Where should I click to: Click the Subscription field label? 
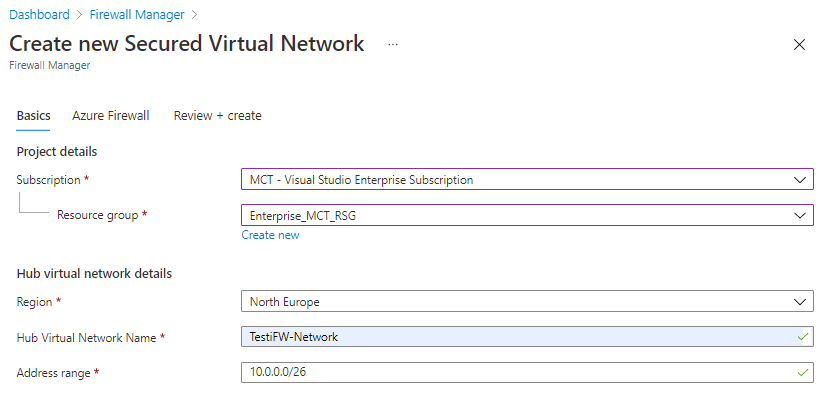(48, 180)
